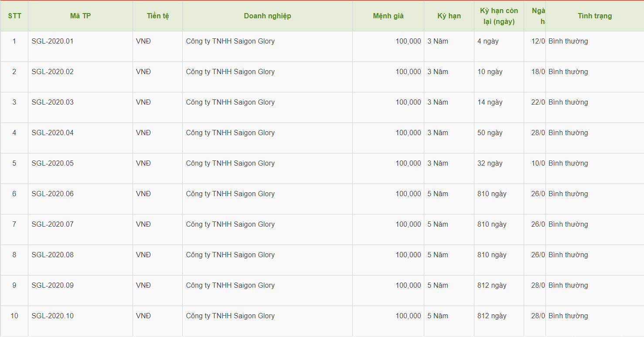
Task: Select the "32 ngày" remaining term cell
Action: coord(490,163)
